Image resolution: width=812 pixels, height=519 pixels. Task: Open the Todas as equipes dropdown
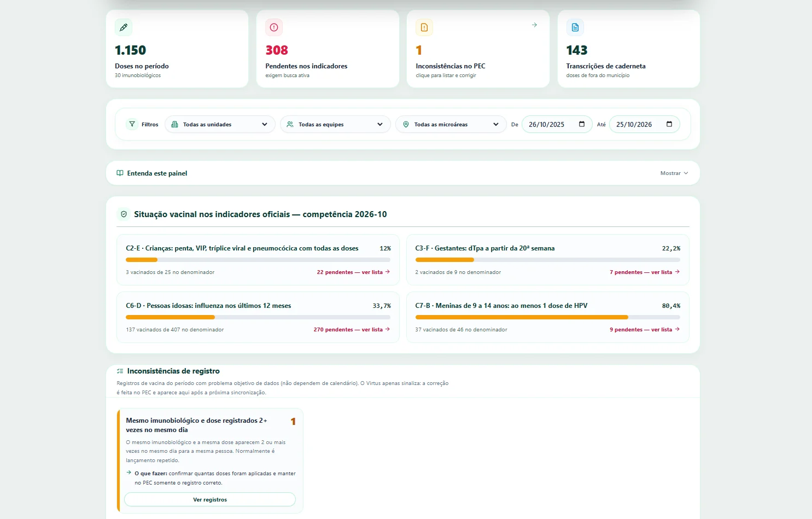335,124
